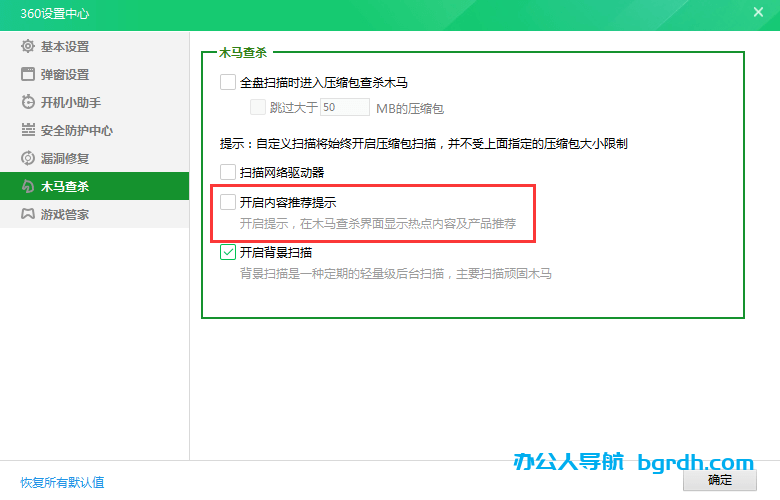Click the target icon beside 漏洞修复
The width and height of the screenshot is (780, 500).
[x=28, y=158]
